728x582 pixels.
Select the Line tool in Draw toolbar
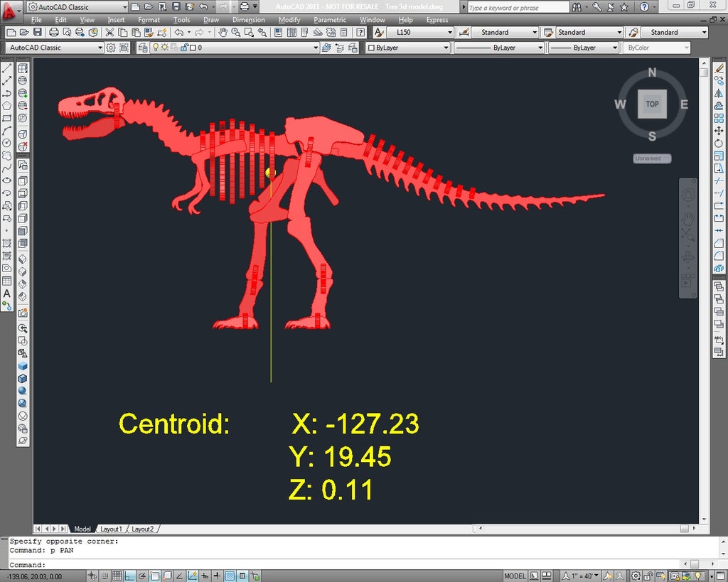coord(6,68)
